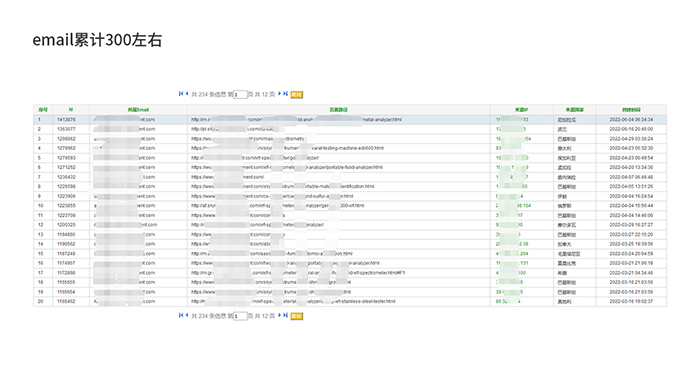Go to next page in bottom pager
Image resolution: width=700 pixels, height=384 pixels.
click(x=279, y=315)
